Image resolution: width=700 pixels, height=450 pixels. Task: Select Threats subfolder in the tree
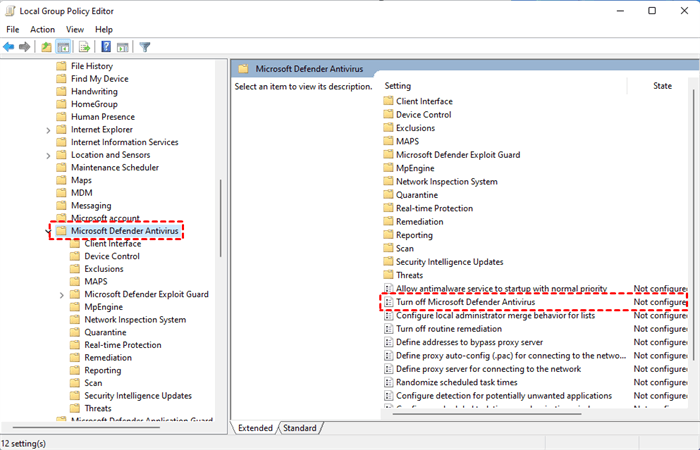(98, 408)
